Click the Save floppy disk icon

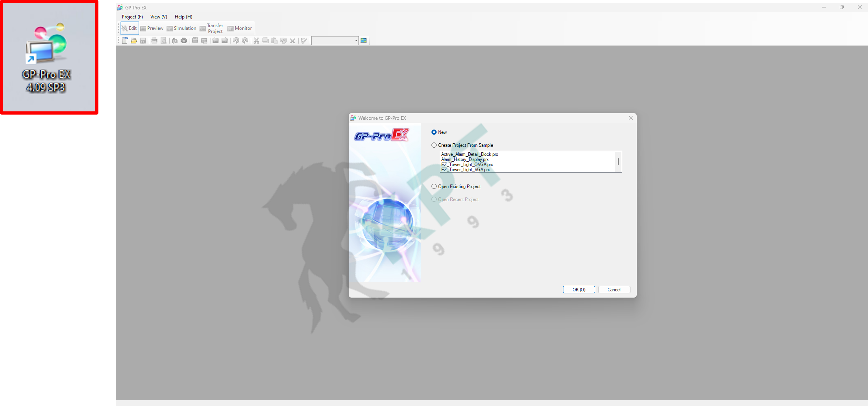point(143,41)
